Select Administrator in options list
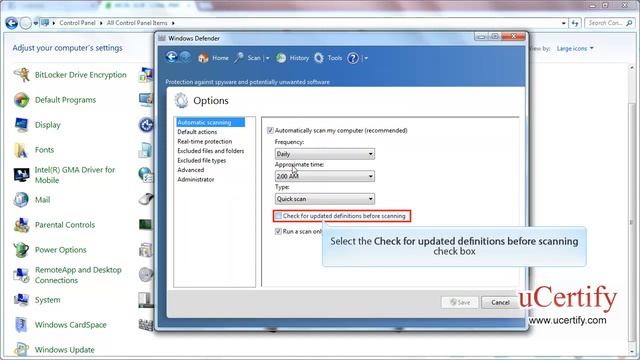Image resolution: width=640 pixels, height=360 pixels. (x=196, y=179)
